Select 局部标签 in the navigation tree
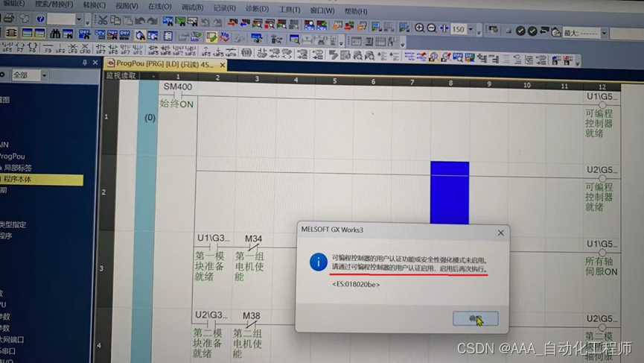Screen dimensions: 644x363 [x=17, y=168]
